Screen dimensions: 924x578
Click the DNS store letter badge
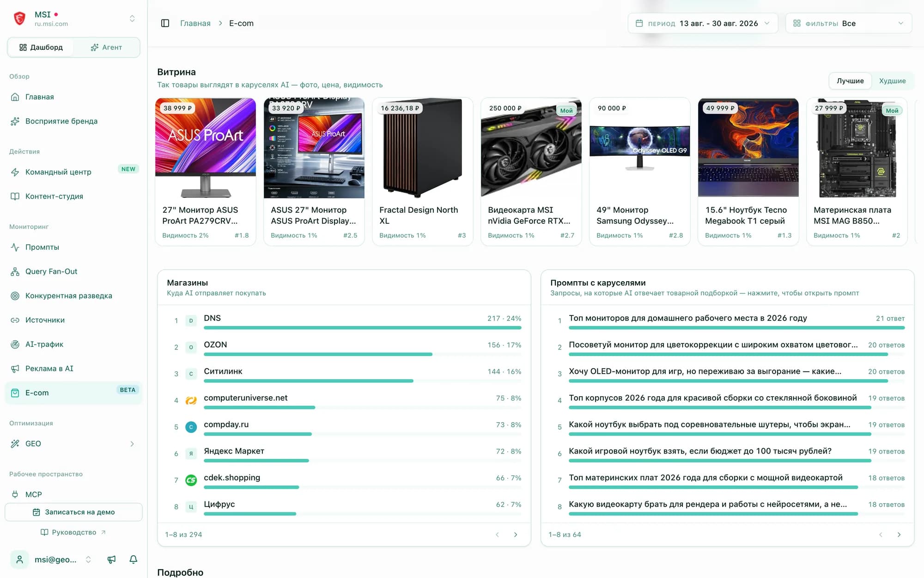191,320
